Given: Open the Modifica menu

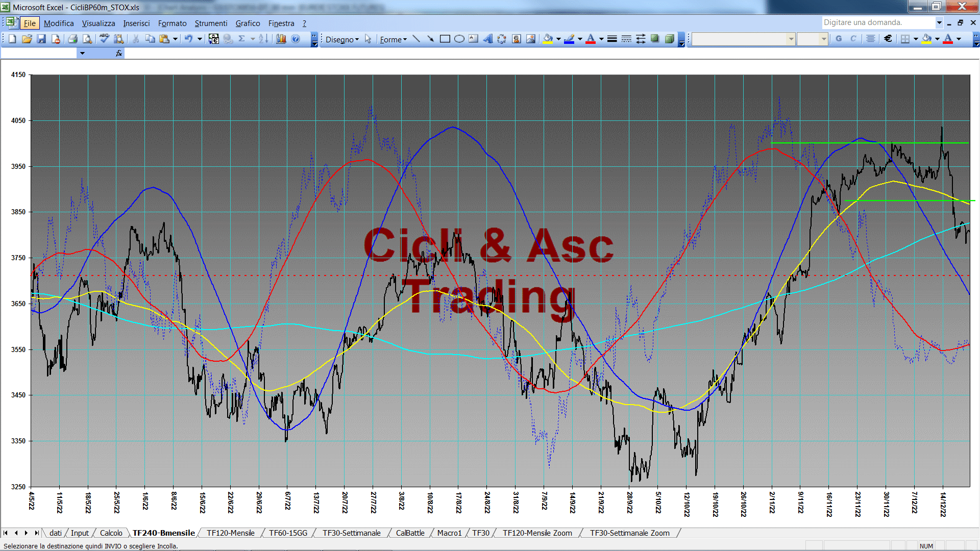Looking at the screenshot, I should click(59, 23).
